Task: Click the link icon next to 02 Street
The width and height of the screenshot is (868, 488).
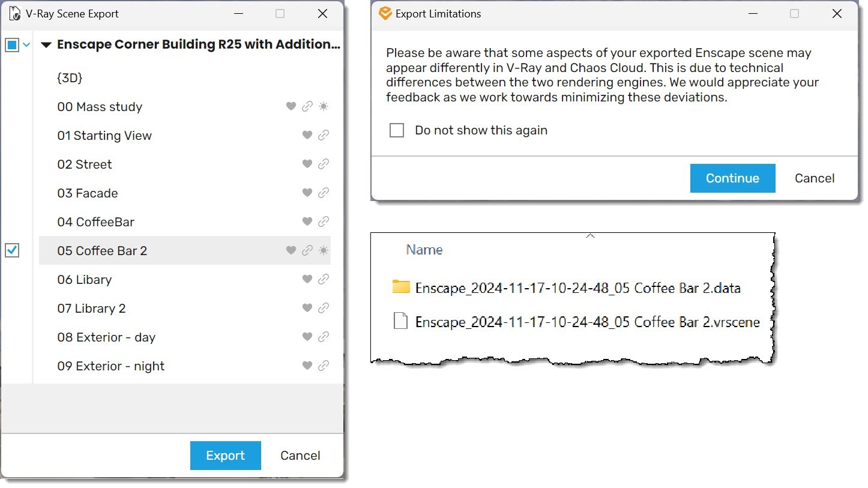Action: pos(324,164)
